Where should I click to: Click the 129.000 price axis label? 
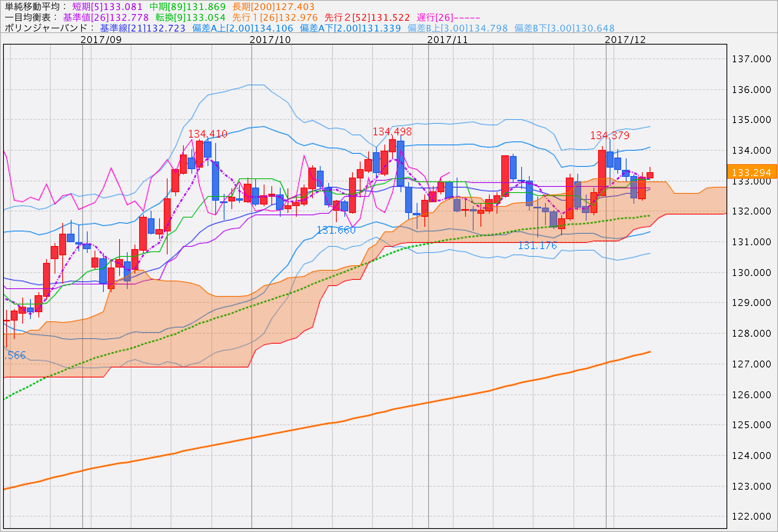pos(751,303)
